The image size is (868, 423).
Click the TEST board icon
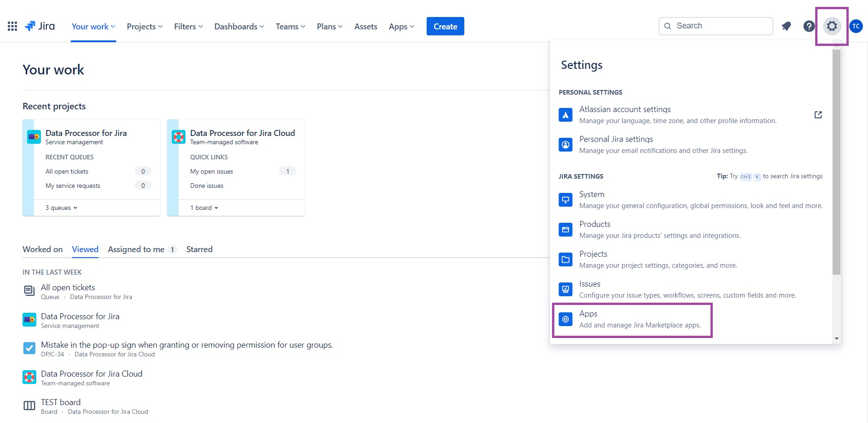[x=29, y=406]
